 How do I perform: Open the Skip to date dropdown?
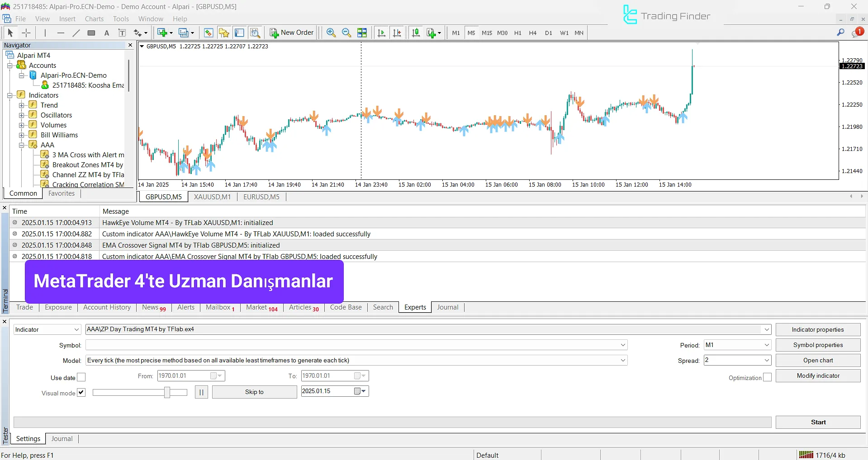click(360, 391)
